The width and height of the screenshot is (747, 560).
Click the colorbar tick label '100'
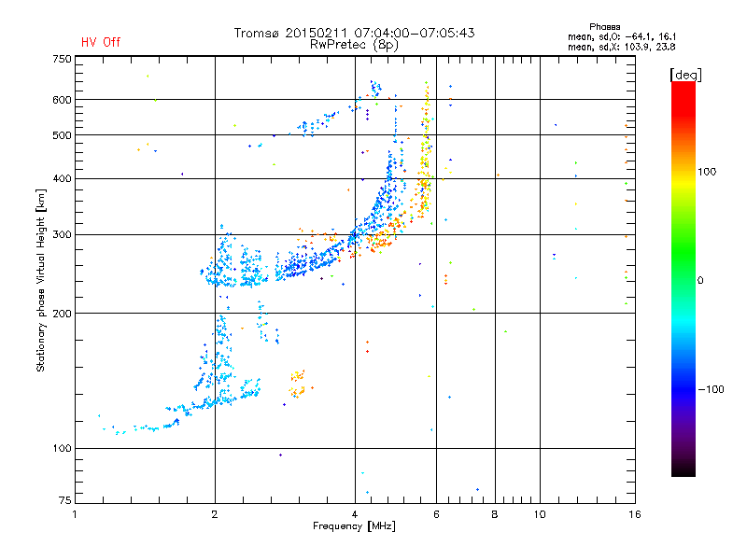[707, 172]
